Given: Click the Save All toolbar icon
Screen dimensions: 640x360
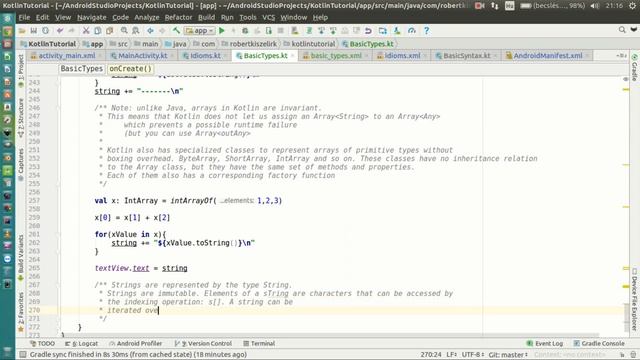Looking at the screenshot, I should click(x=33, y=31).
